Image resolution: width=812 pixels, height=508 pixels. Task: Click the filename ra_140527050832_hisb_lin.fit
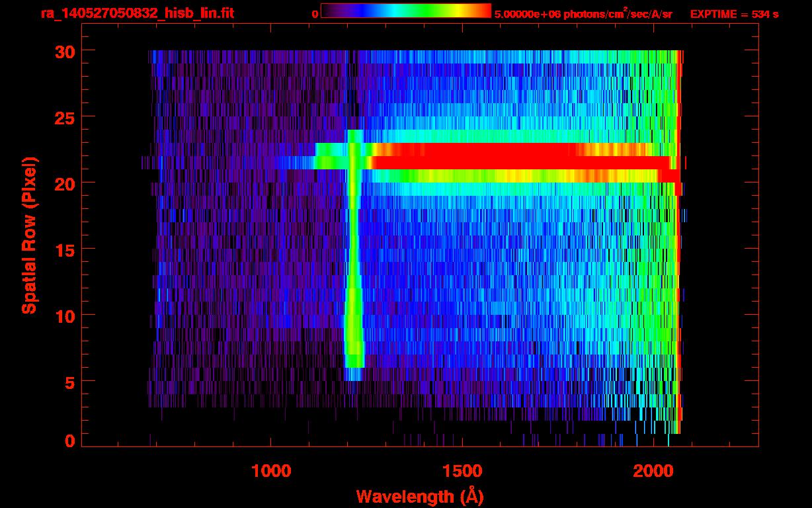(137, 13)
